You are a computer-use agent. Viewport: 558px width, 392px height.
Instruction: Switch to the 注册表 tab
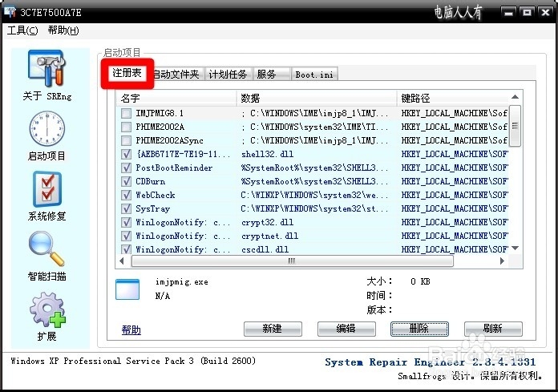click(x=127, y=73)
